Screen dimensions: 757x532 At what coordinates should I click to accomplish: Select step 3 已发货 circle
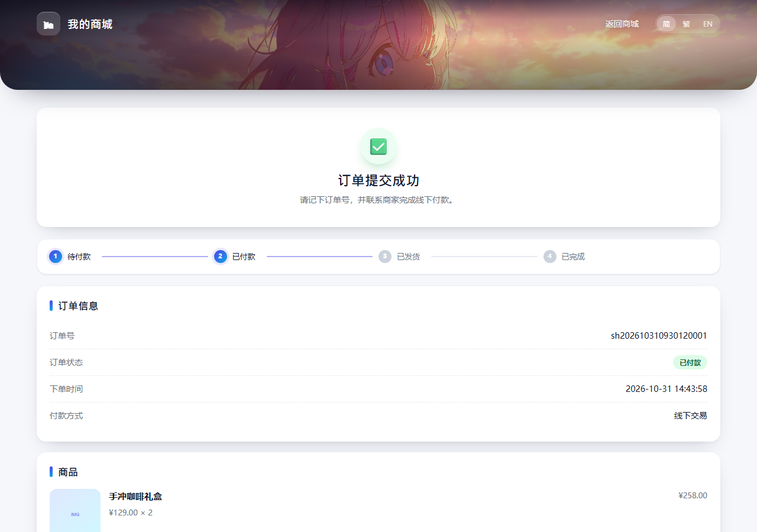point(385,256)
